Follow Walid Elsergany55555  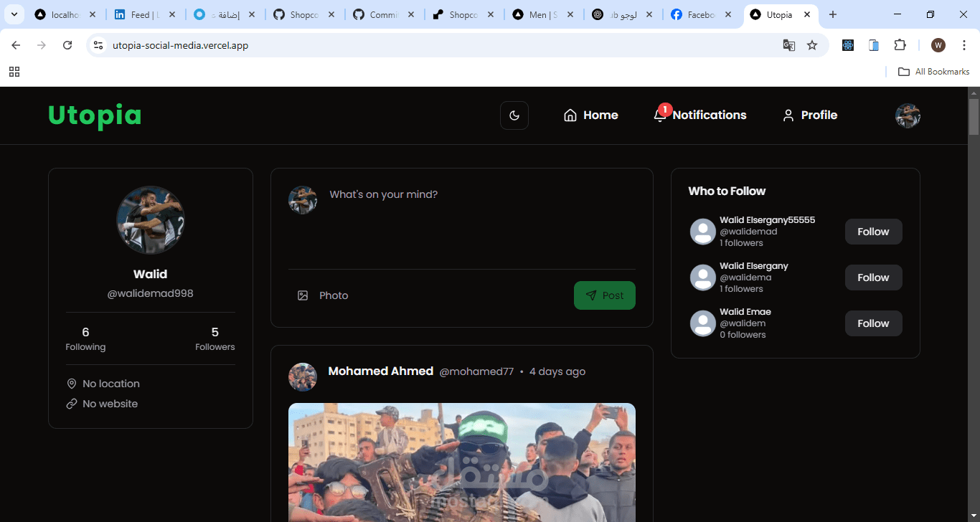click(873, 232)
